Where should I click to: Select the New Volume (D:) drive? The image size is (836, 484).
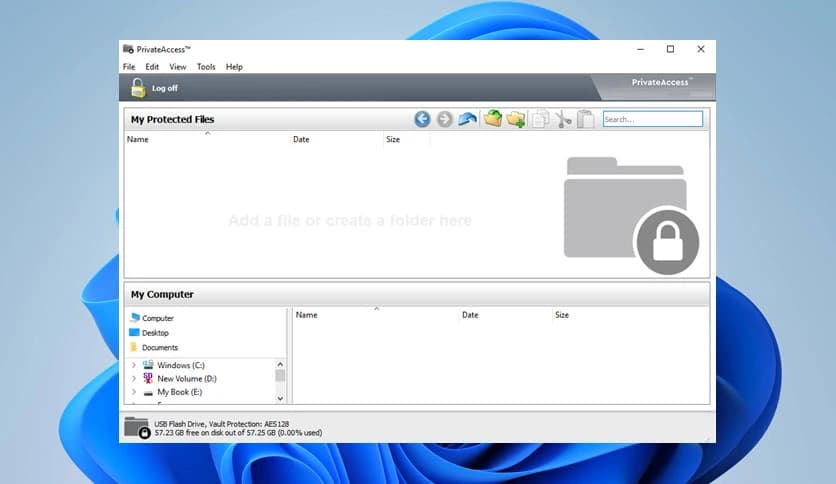[187, 378]
